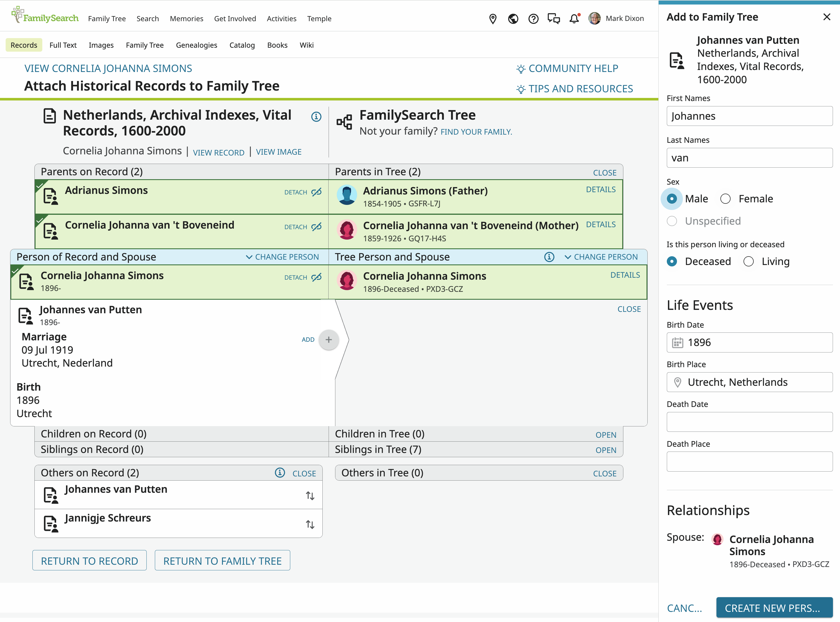Image resolution: width=840 pixels, height=622 pixels.
Task: Expand Change Person for Person of Record
Action: coord(282,257)
